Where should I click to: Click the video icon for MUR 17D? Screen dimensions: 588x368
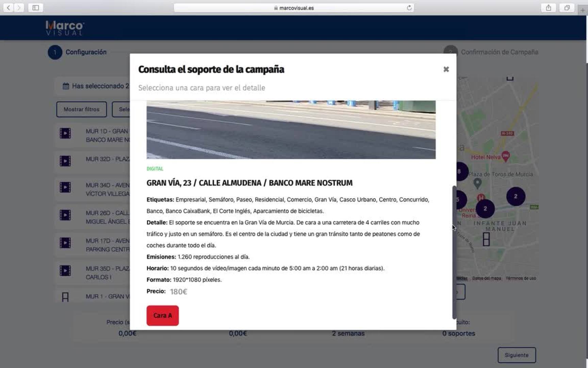(x=65, y=243)
